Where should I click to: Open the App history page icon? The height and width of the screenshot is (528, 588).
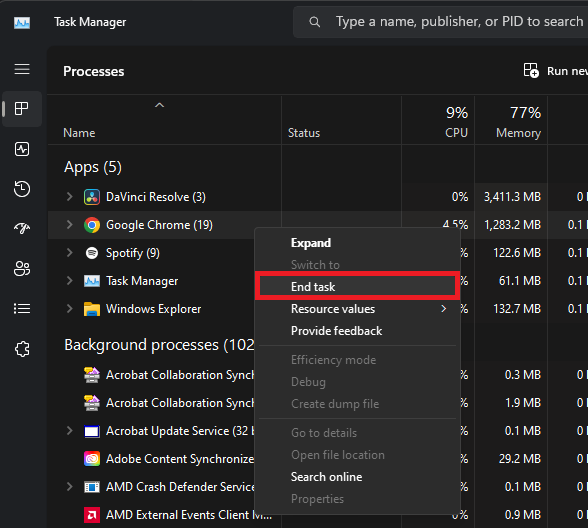22,189
